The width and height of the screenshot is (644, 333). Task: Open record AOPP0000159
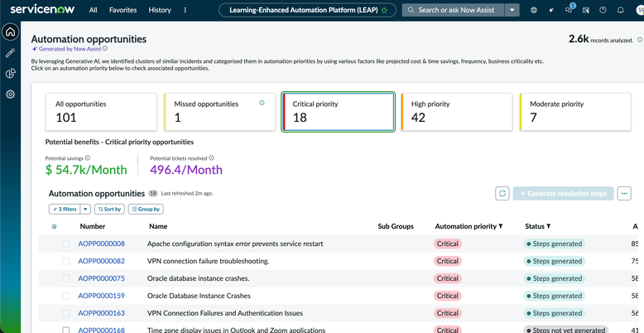point(102,296)
